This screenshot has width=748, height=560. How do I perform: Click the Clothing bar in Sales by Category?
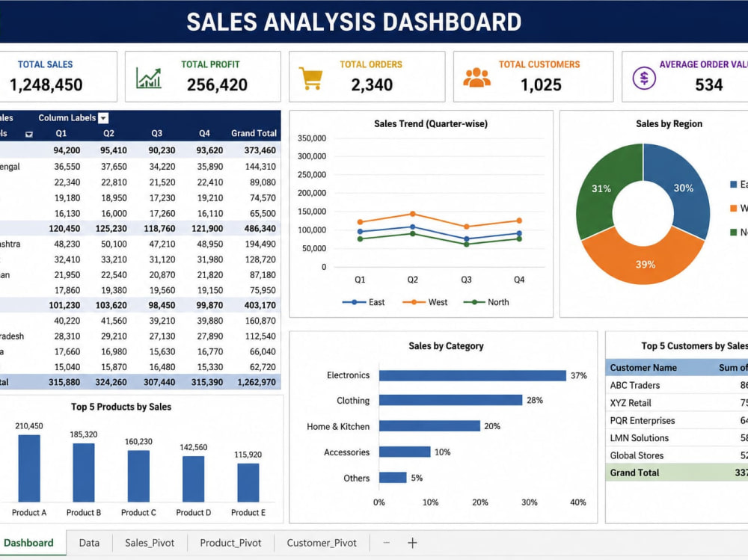450,400
